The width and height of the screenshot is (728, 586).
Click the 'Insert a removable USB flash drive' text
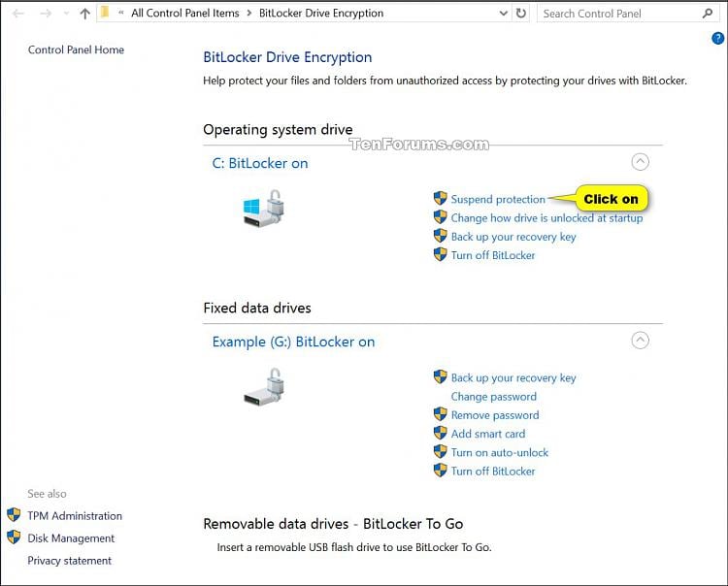pos(353,547)
